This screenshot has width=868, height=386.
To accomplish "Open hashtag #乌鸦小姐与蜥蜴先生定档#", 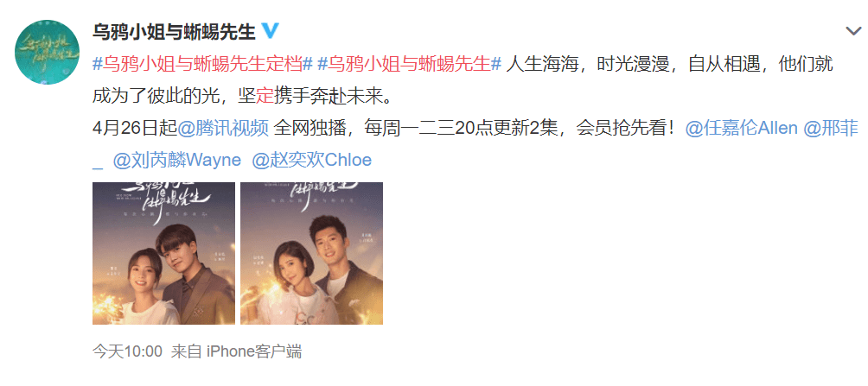I will pos(203,64).
